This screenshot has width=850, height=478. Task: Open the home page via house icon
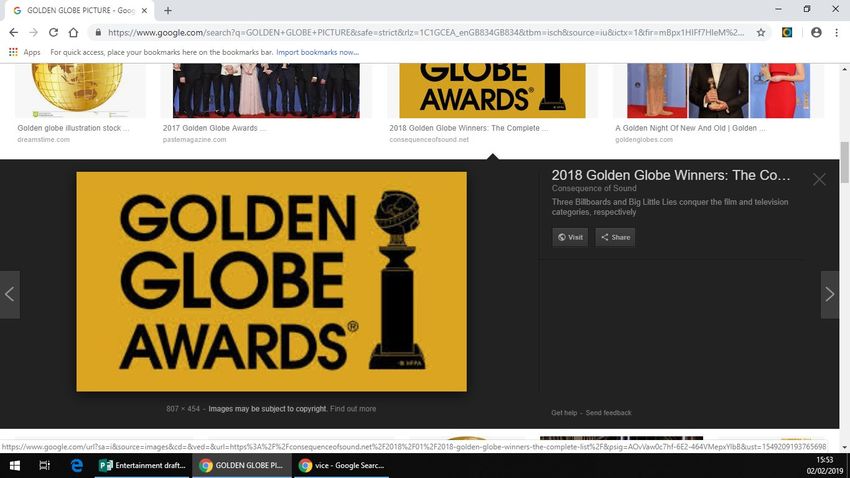tap(73, 33)
